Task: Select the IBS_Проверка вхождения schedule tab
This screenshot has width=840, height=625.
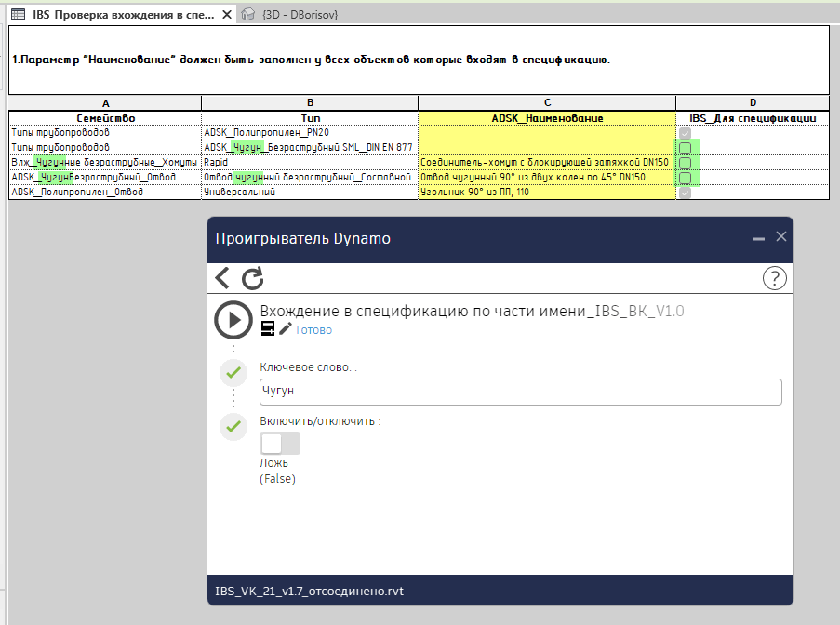Action: click(x=123, y=15)
